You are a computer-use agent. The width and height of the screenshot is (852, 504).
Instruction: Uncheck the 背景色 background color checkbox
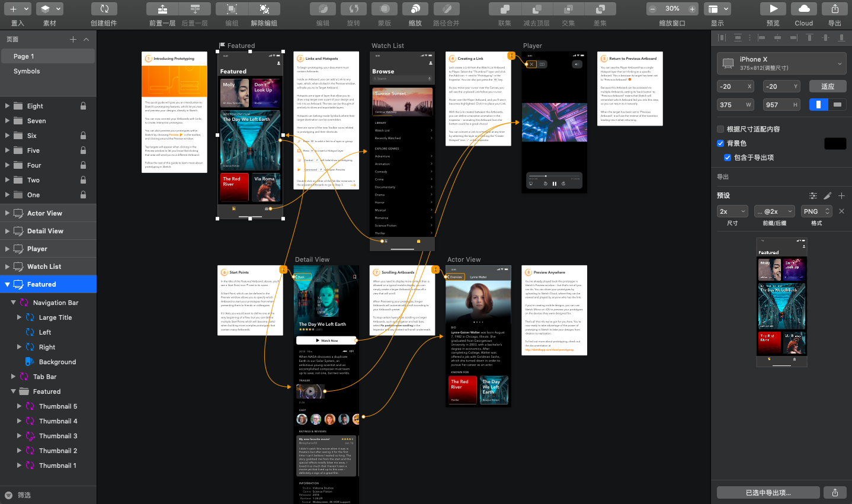[x=720, y=143]
